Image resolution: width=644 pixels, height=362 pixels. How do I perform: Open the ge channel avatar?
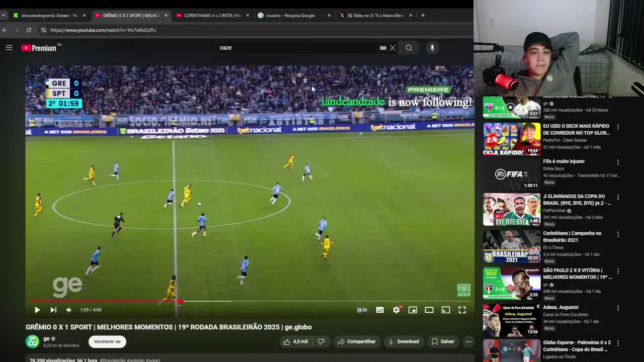click(33, 341)
